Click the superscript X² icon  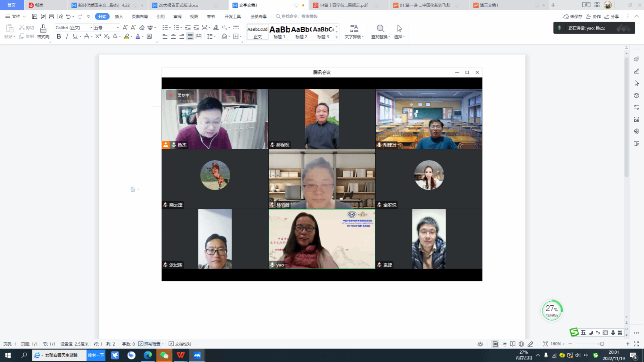[x=98, y=36]
